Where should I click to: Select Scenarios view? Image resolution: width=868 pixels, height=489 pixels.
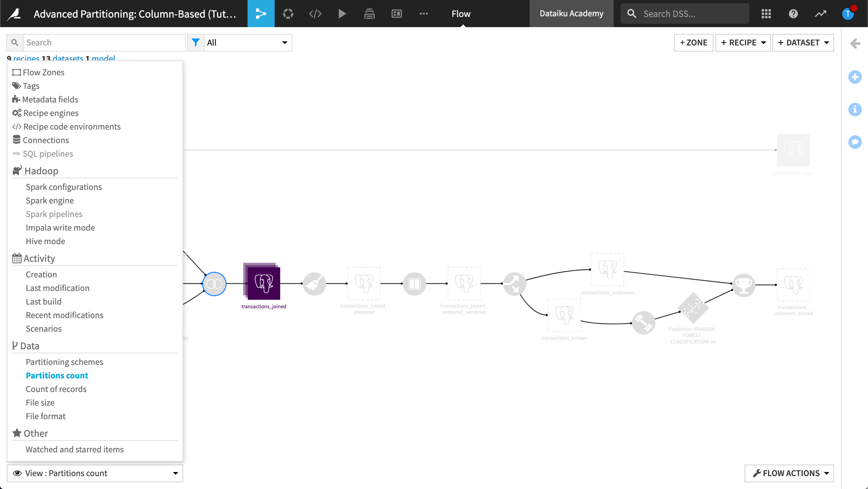44,329
